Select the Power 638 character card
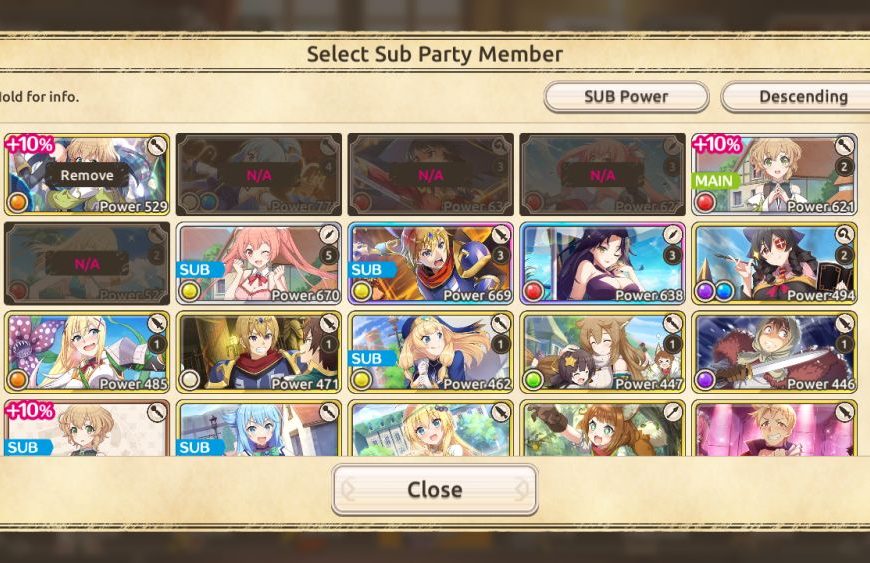The height and width of the screenshot is (563, 870). click(x=603, y=263)
